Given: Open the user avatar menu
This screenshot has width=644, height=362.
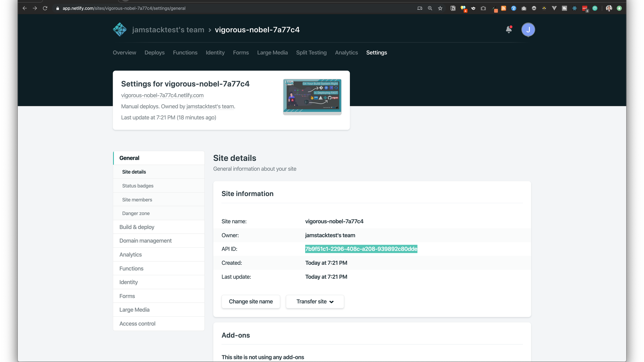Looking at the screenshot, I should click(x=528, y=29).
